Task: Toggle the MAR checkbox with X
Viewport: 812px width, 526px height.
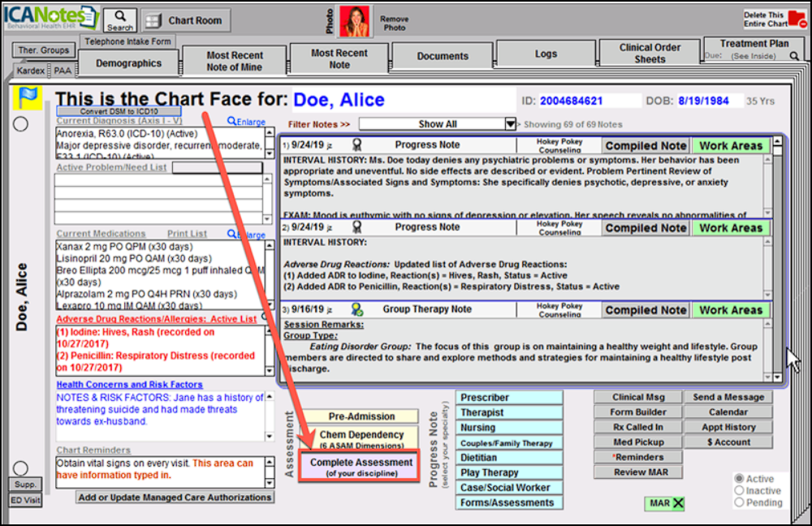Action: (x=678, y=502)
